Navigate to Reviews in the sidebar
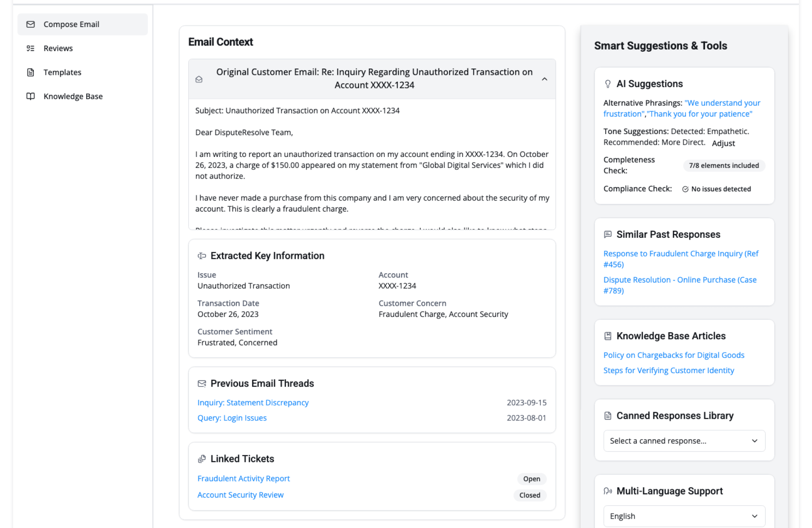The height and width of the screenshot is (528, 812). click(x=58, y=48)
